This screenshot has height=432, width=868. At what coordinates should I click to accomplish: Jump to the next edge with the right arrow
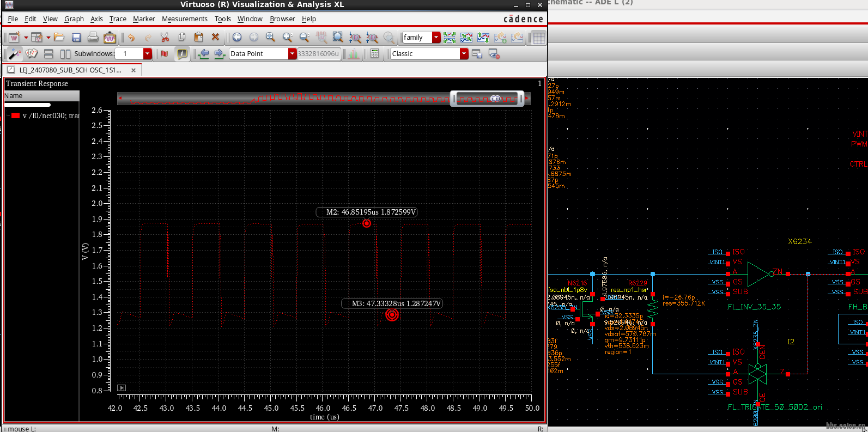[219, 54]
